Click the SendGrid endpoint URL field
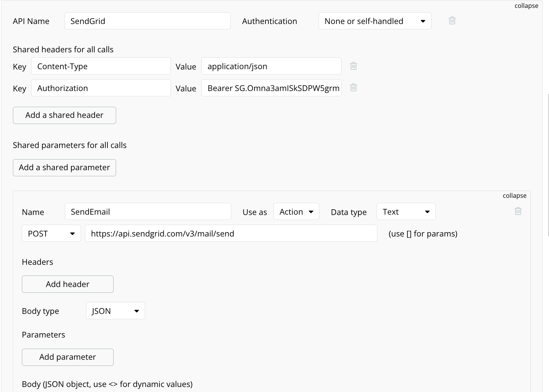Viewport: 549px width, 392px height. coord(231,234)
